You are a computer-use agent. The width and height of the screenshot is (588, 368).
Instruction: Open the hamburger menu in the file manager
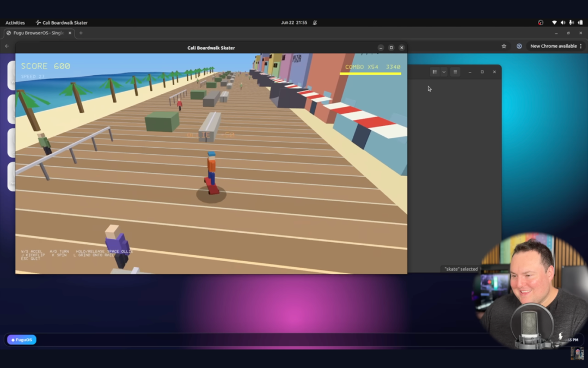(455, 72)
